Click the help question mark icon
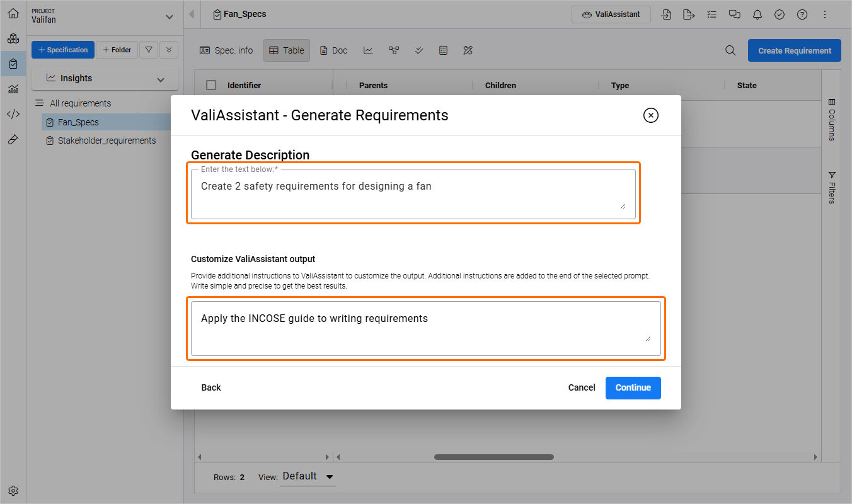The image size is (852, 504). pyautogui.click(x=802, y=14)
